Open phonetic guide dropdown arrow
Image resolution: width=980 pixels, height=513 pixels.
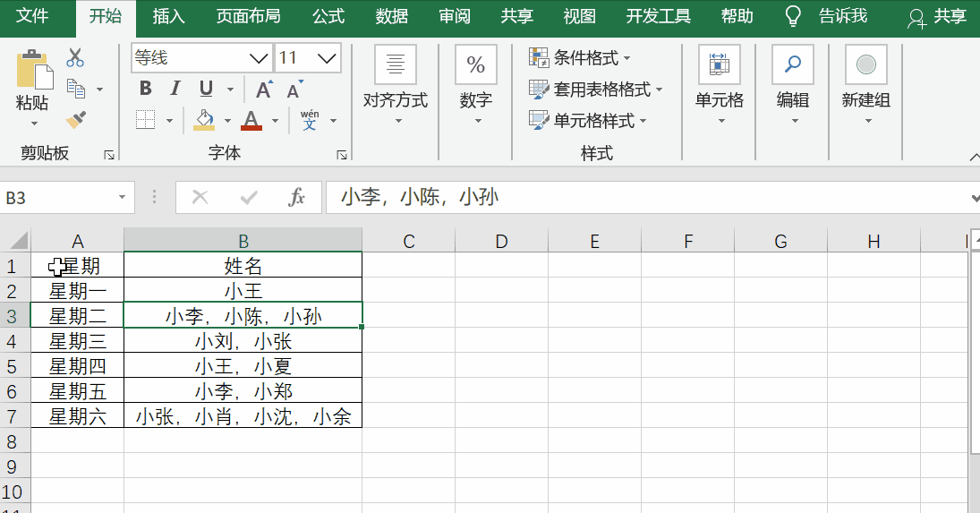click(x=333, y=120)
